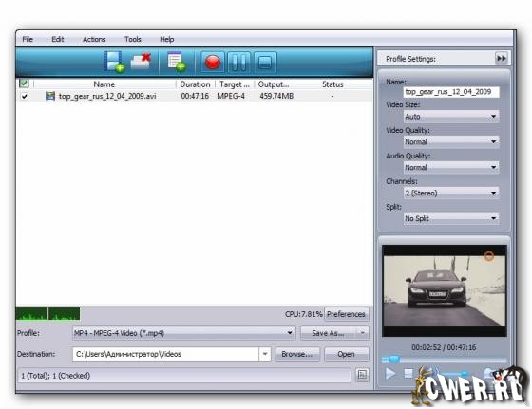Click the log icon beside the status bar
This screenshot has height=409, width=532.
362,375
